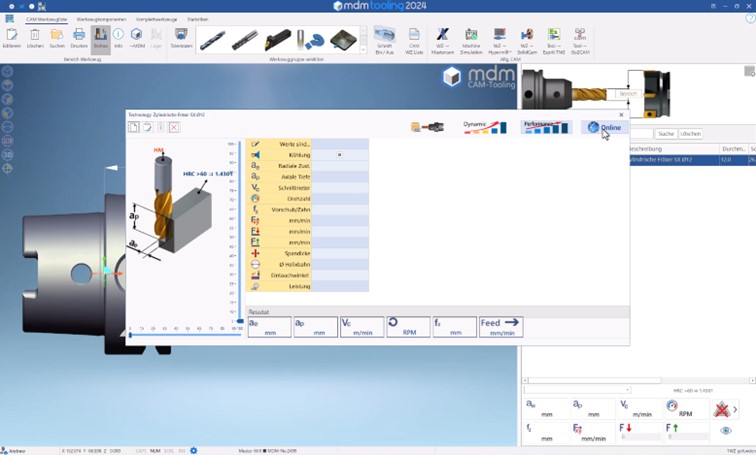Click copy icon in Technology dialog toolbar
This screenshot has width=756, height=455.
tap(147, 127)
